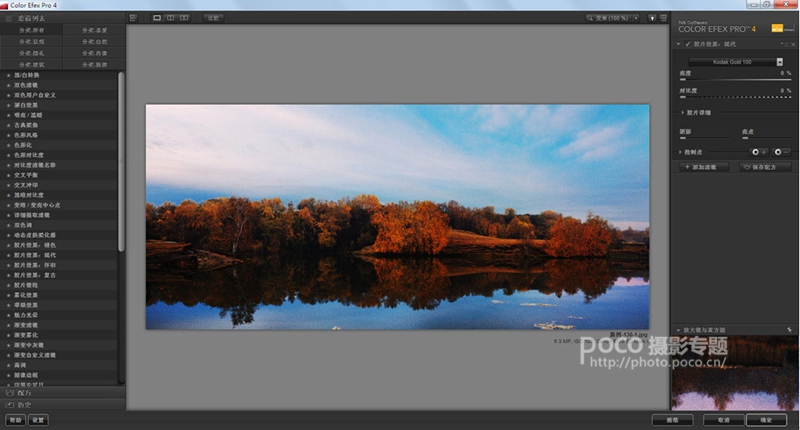Click the add control point (+) icon
Screen dimensions: 800x430
click(759, 152)
